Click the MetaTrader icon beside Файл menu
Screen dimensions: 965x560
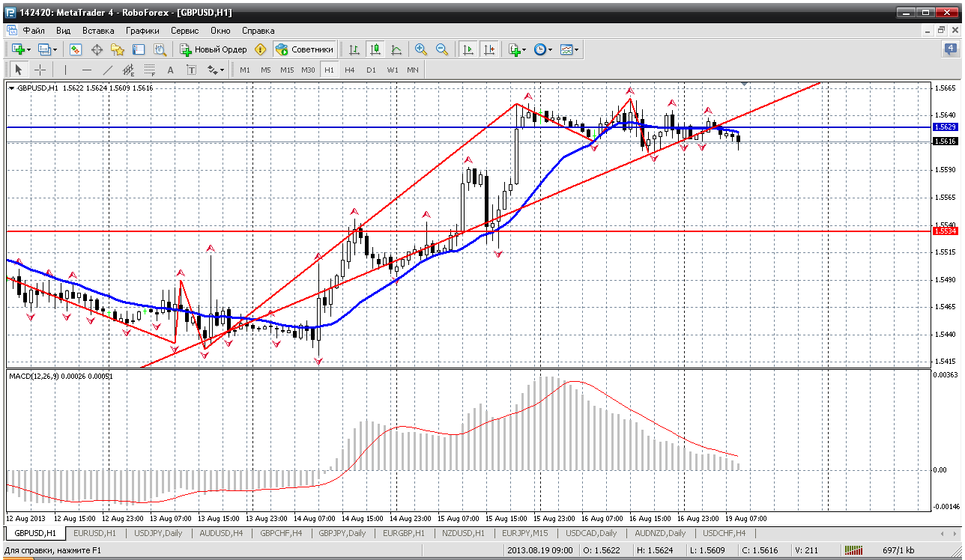pos(12,31)
